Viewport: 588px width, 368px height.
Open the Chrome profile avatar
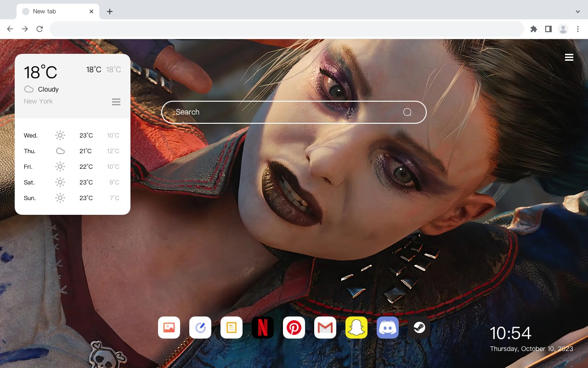pos(563,29)
